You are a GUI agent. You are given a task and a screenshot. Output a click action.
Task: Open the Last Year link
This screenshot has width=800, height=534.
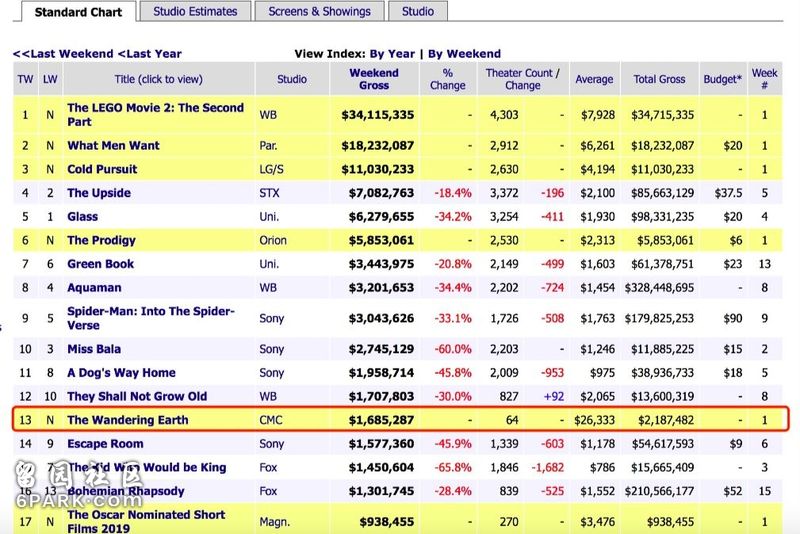149,54
